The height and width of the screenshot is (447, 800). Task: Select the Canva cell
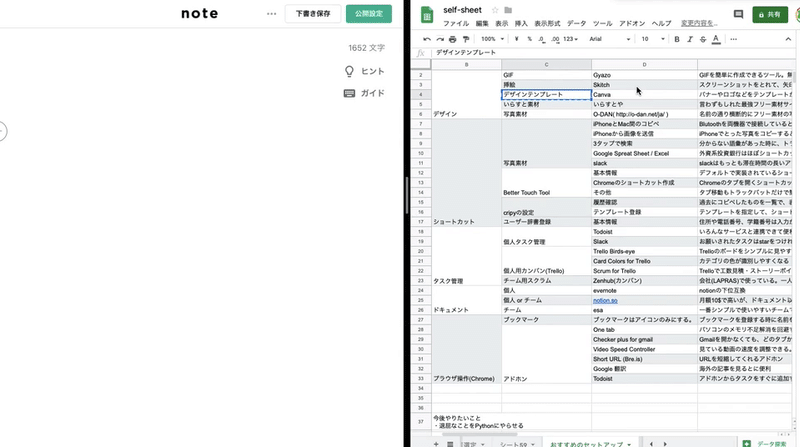(x=644, y=94)
